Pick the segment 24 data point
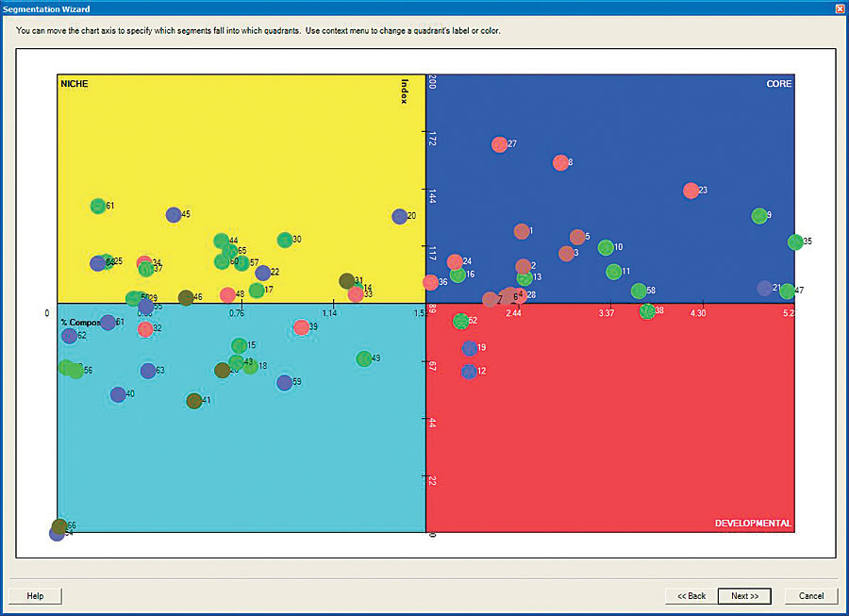Viewport: 849px width, 616px height. 455,262
